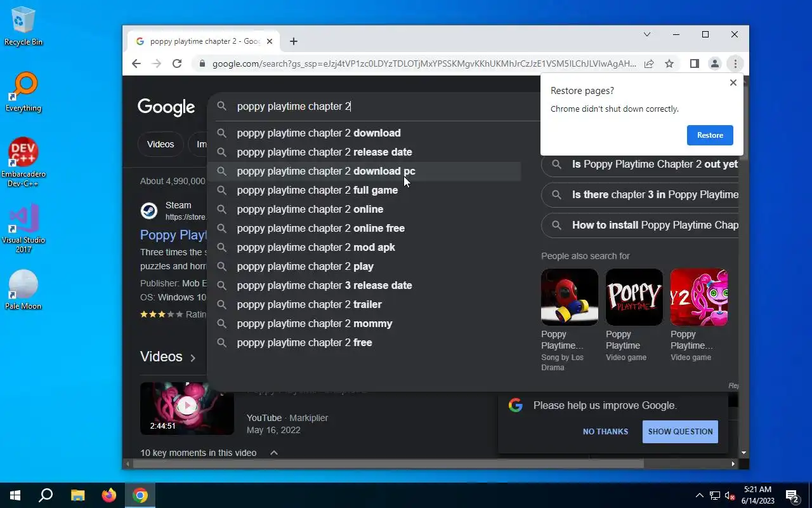Select the 'chapter 2 free' suggestion

pos(364,342)
